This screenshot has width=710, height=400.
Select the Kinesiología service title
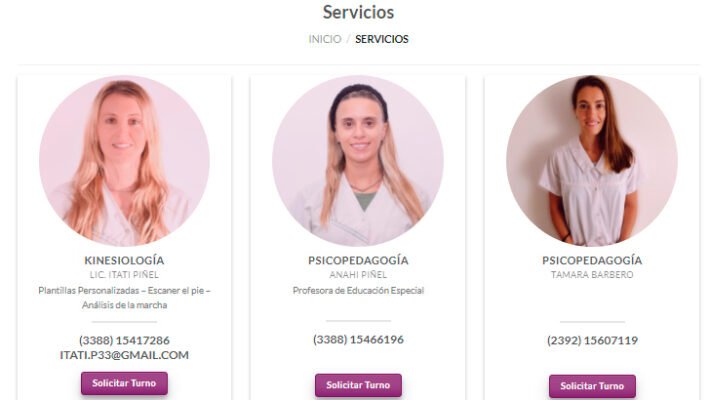point(124,260)
